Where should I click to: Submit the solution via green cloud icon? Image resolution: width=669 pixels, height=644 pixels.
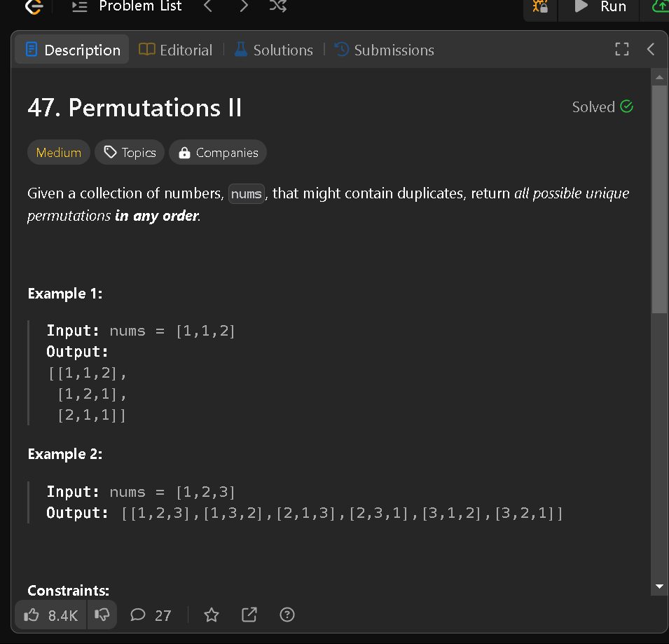click(661, 7)
